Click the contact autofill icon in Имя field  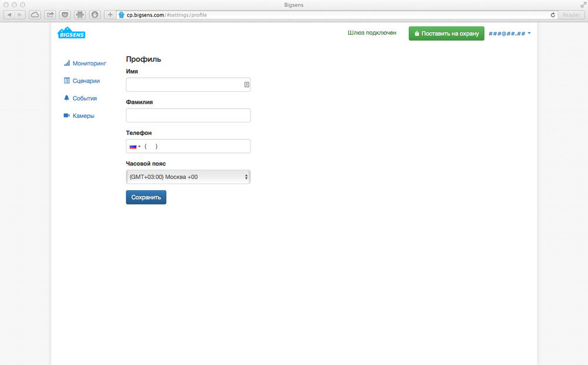247,85
